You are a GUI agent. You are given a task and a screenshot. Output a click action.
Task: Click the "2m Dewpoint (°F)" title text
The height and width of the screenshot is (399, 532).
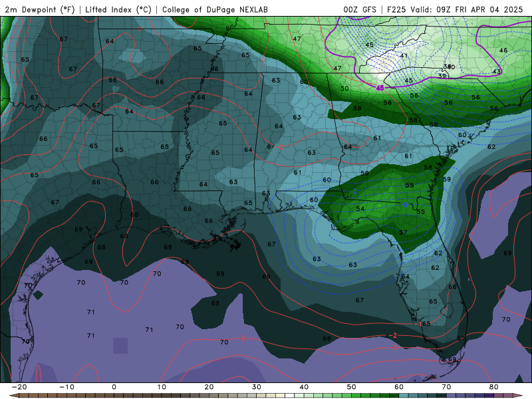coord(40,9)
